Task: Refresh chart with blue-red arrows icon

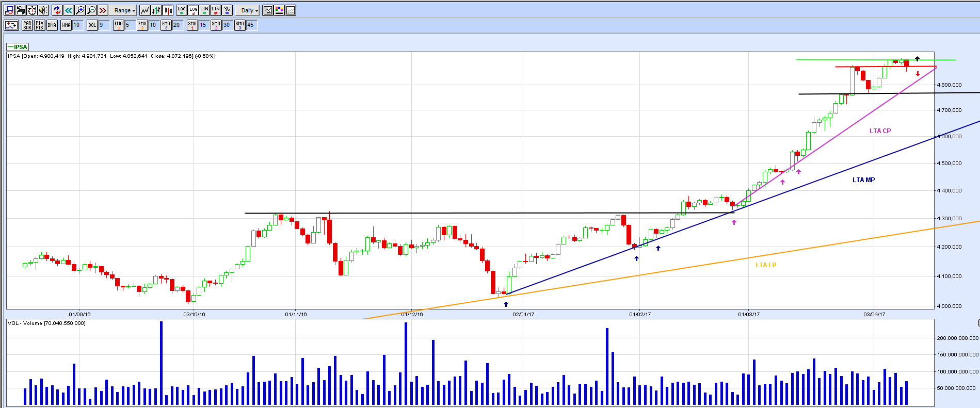Action: pos(57,10)
